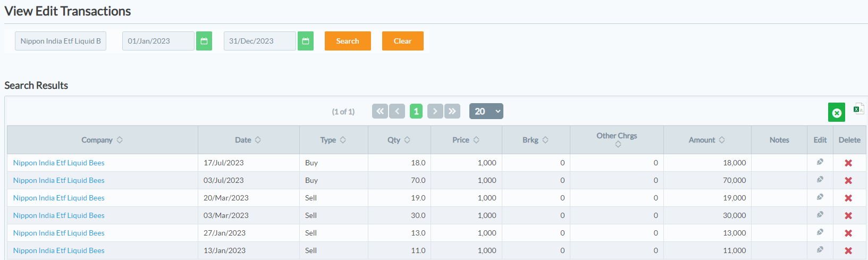Sort table by Brkg column
The height and width of the screenshot is (260, 868).
pos(545,140)
